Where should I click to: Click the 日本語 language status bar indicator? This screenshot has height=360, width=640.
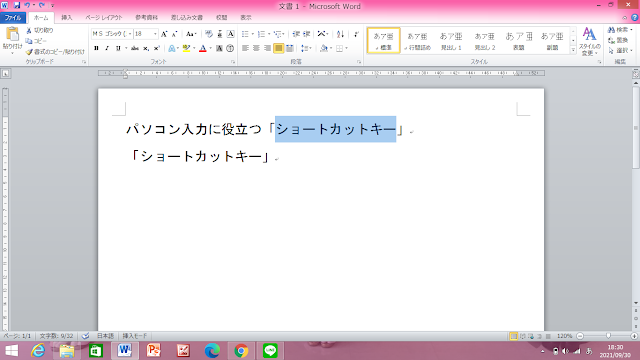(x=105, y=336)
